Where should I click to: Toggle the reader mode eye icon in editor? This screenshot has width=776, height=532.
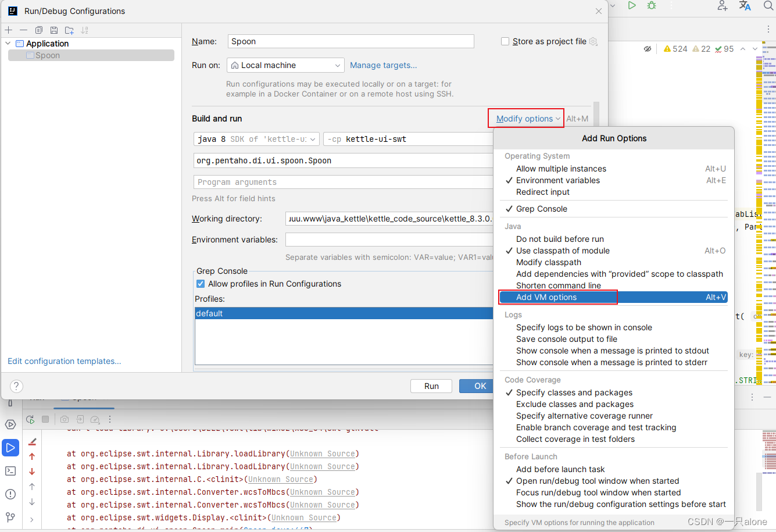648,49
